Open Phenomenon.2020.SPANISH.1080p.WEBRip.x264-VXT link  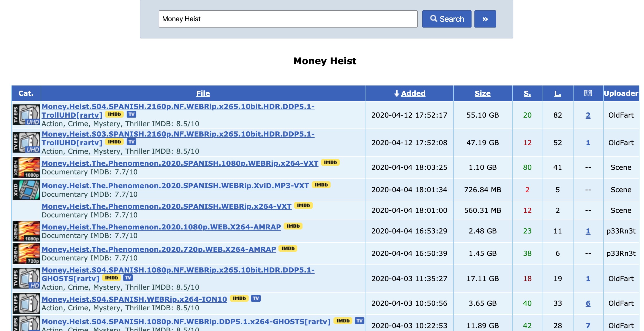(180, 163)
